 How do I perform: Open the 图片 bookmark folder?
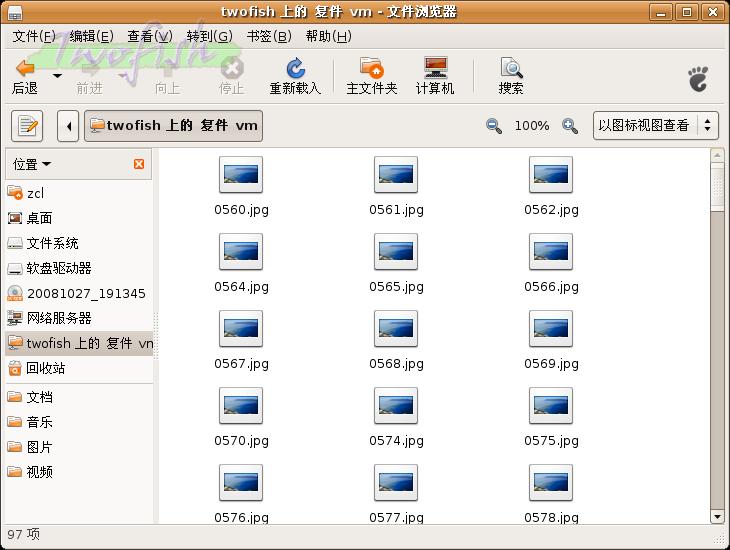(79, 448)
